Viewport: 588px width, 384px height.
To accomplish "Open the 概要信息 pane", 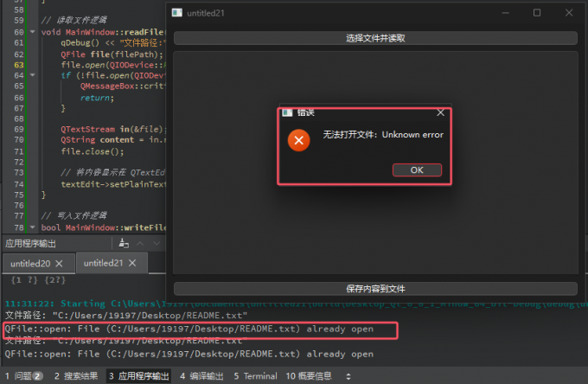I will pos(308,376).
